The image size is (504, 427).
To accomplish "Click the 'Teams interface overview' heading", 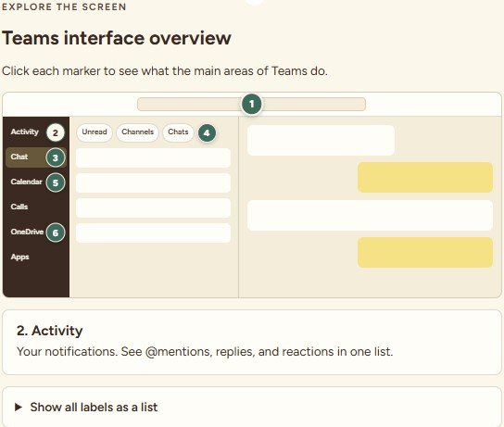I will pos(117,38).
